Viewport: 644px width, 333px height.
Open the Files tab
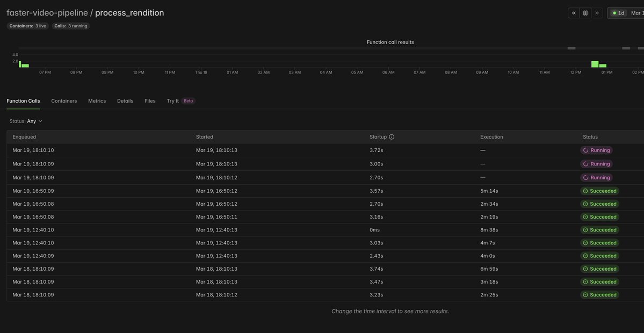(150, 101)
